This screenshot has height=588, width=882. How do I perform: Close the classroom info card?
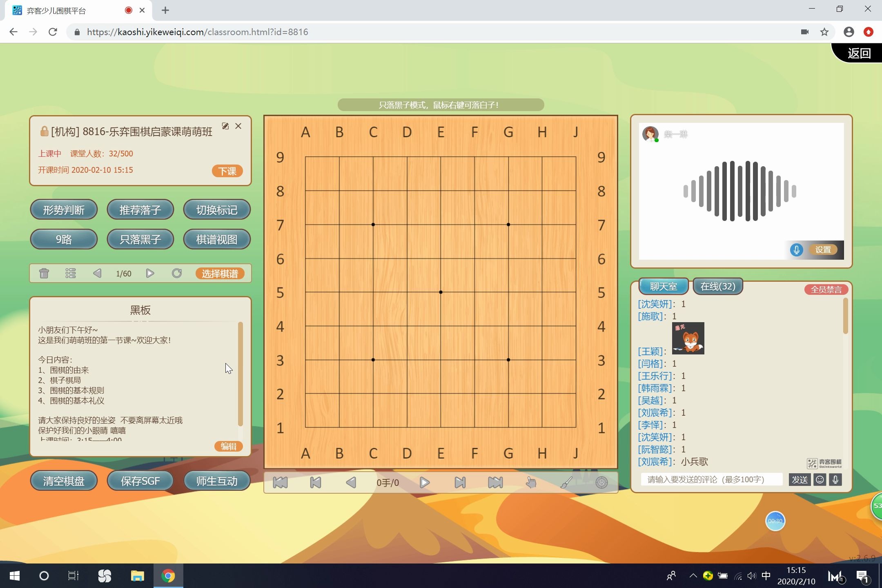click(238, 126)
